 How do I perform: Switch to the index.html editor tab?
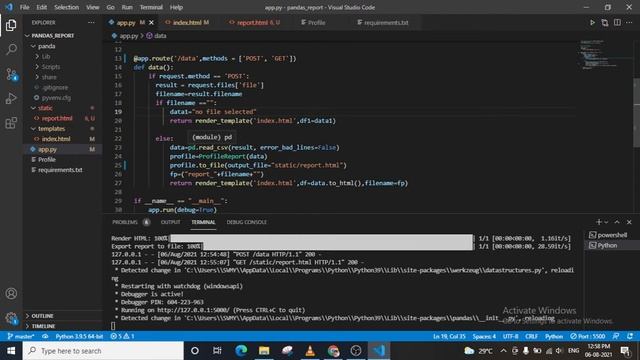point(187,23)
